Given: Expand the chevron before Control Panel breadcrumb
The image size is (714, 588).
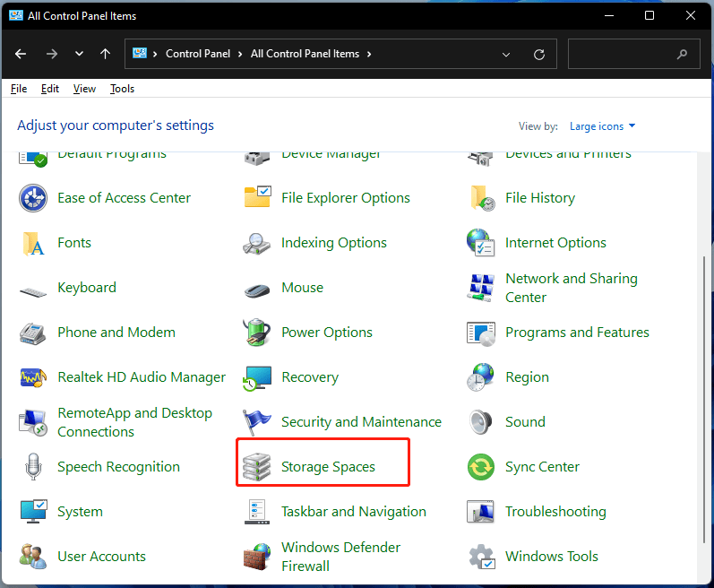Looking at the screenshot, I should (155, 54).
